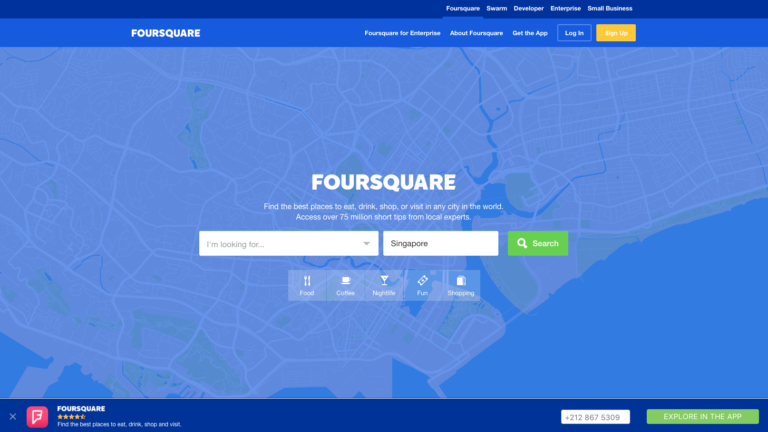This screenshot has height=432, width=768.
Task: Click Explore in the App button
Action: click(x=702, y=416)
